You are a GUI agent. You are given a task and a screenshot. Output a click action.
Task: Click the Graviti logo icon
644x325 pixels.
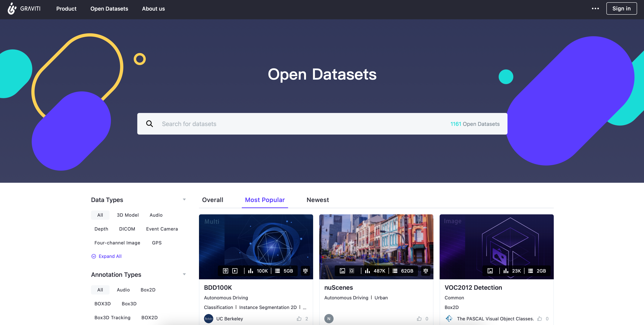click(12, 8)
